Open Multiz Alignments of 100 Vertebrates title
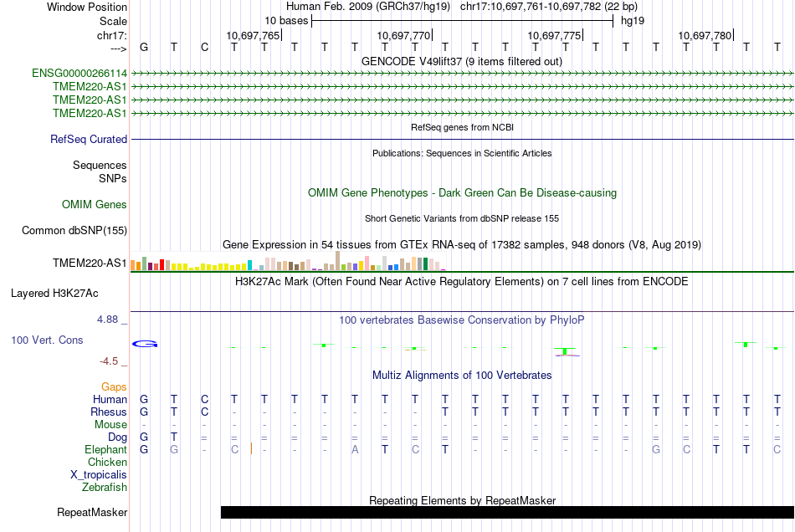 click(x=462, y=376)
